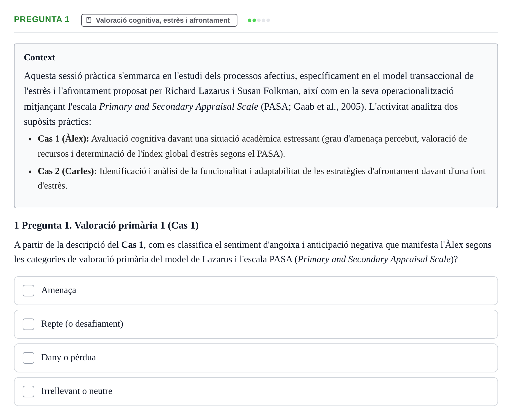Viewport: 512px width, 420px height.
Task: Click the book icon in the topic tag
Action: (x=89, y=20)
